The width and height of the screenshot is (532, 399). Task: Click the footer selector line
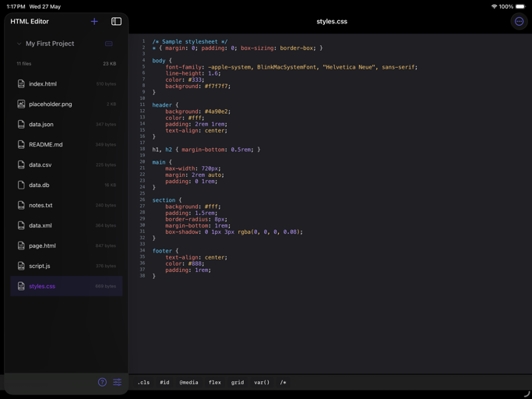(165, 251)
